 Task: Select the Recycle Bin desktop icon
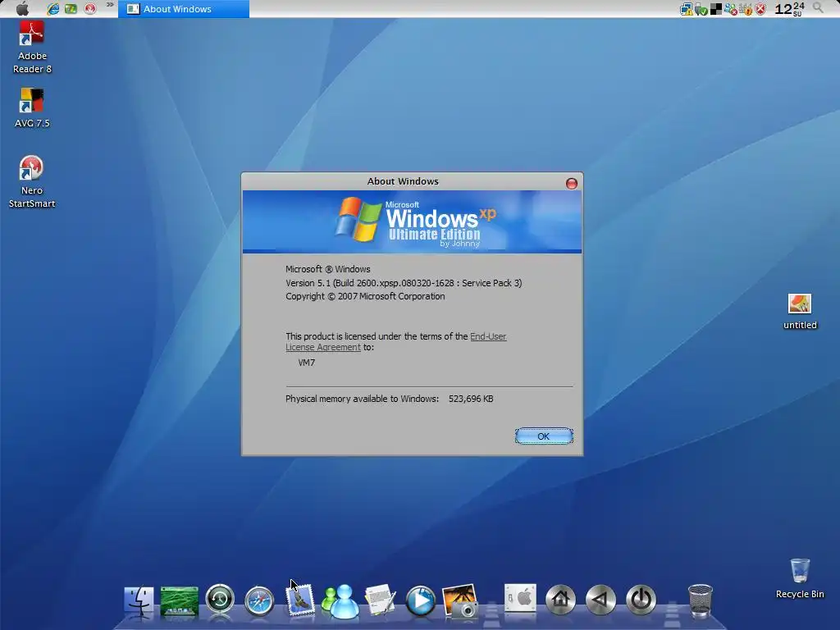coord(800,578)
